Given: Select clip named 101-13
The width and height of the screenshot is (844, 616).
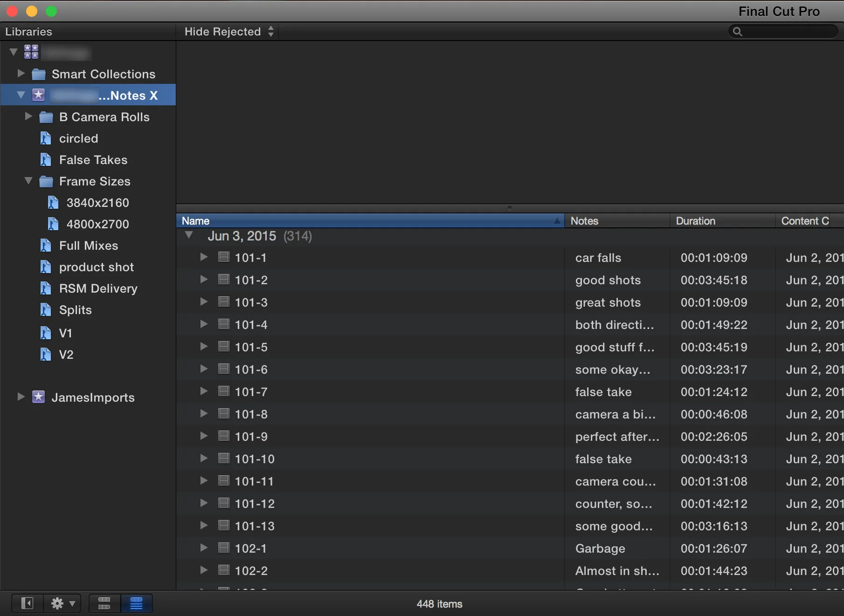Looking at the screenshot, I should click(x=255, y=526).
